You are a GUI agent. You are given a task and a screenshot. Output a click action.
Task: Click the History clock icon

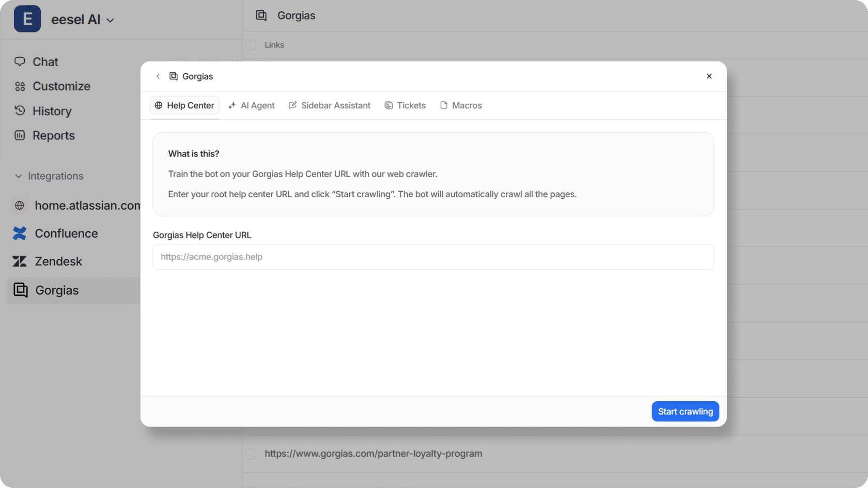(20, 111)
